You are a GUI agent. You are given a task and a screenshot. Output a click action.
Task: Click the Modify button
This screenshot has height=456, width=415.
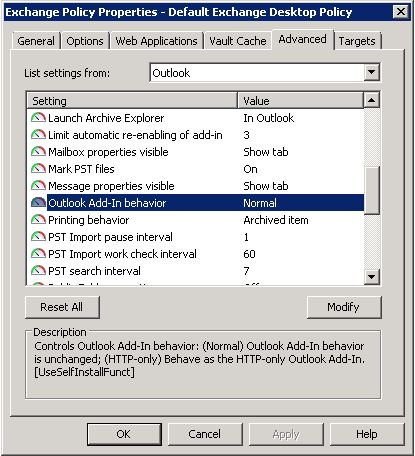point(344,307)
